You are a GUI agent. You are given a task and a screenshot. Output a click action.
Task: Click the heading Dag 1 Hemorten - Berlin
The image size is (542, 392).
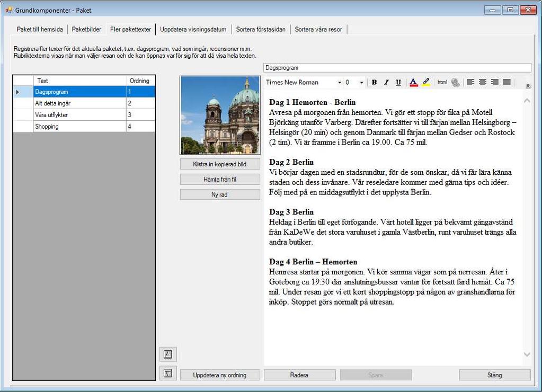pyautogui.click(x=313, y=102)
